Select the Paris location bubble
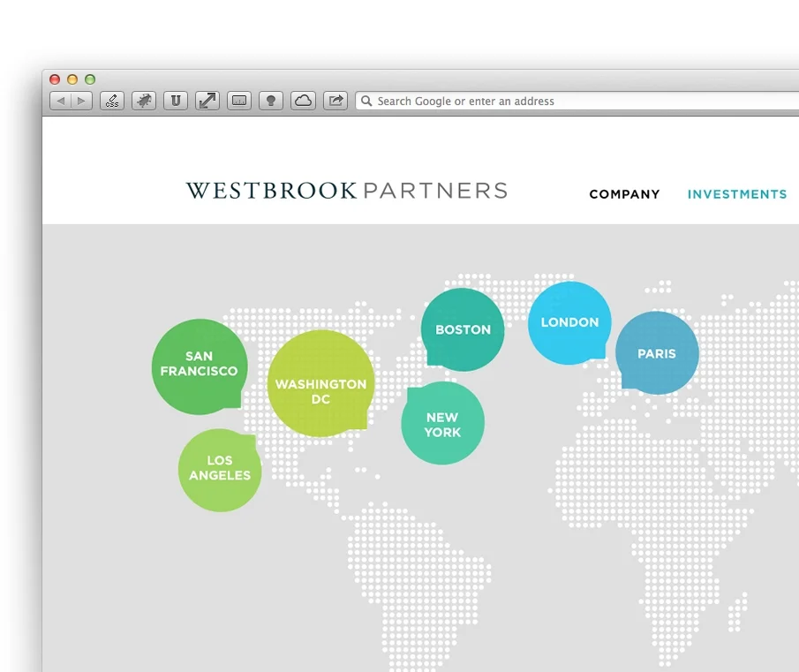Screen dimensions: 799x672 tap(657, 353)
